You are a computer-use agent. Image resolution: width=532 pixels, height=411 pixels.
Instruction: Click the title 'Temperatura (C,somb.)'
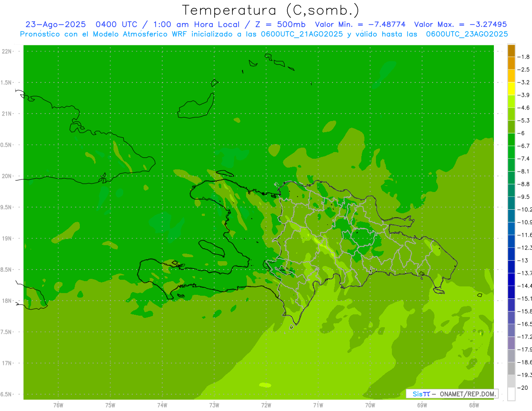coord(271,10)
